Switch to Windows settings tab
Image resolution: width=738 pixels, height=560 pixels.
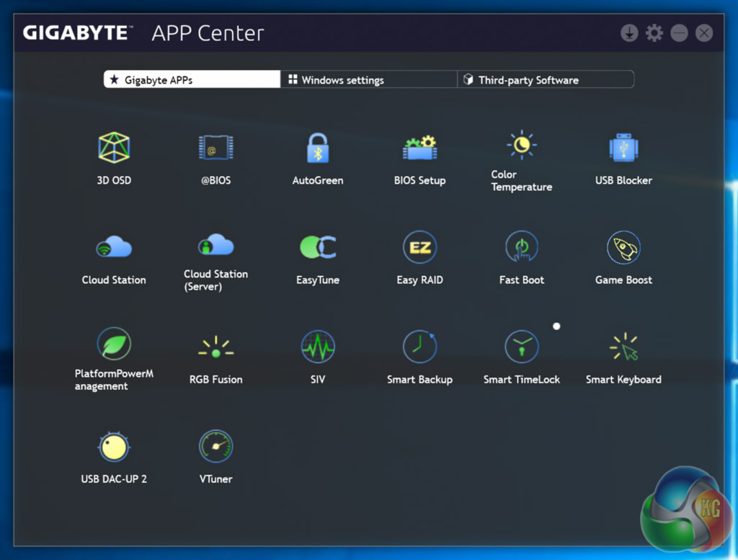[368, 80]
